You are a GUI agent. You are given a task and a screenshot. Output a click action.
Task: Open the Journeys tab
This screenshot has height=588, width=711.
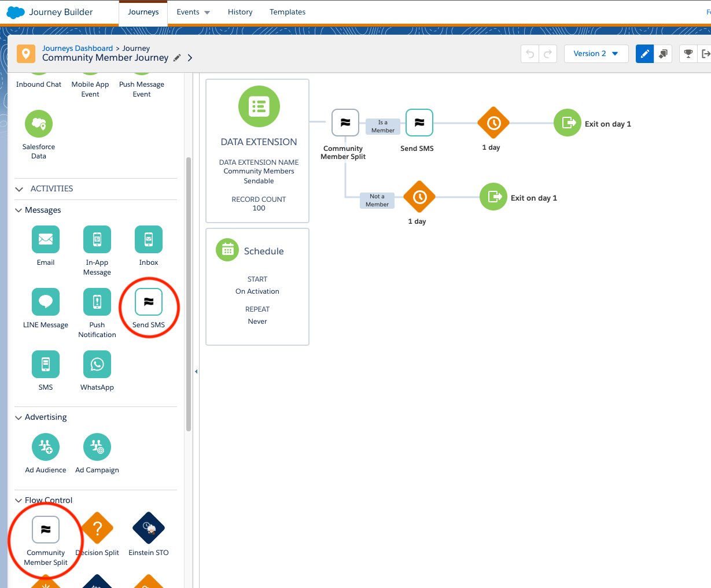[x=143, y=12]
